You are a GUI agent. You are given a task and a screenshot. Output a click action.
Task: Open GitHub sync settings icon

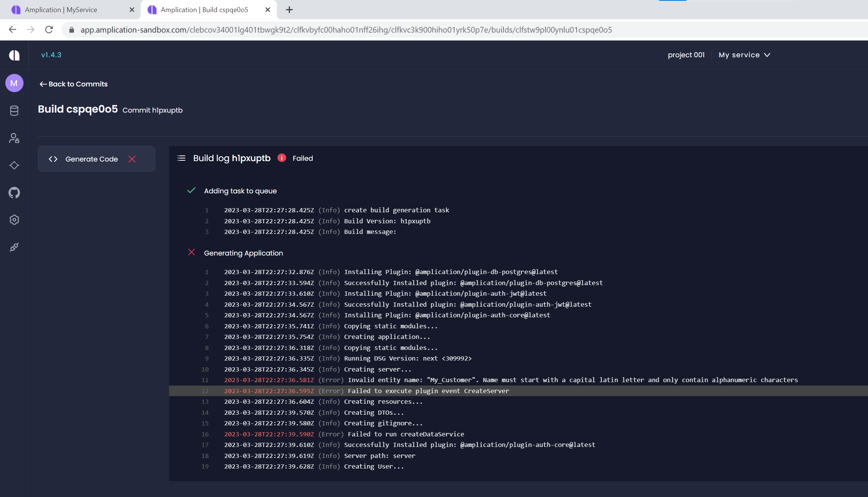pos(14,193)
